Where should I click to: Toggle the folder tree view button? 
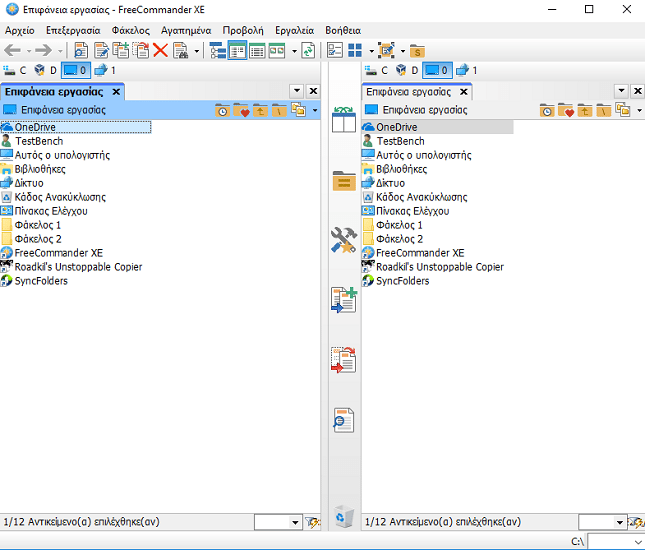click(217, 51)
